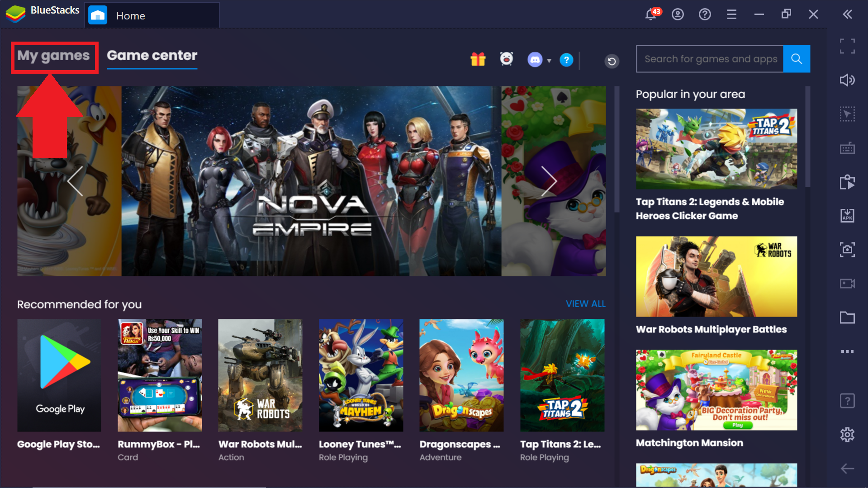Viewport: 868px width, 488px height.
Task: Click the main content scrollbar
Action: tap(617, 149)
